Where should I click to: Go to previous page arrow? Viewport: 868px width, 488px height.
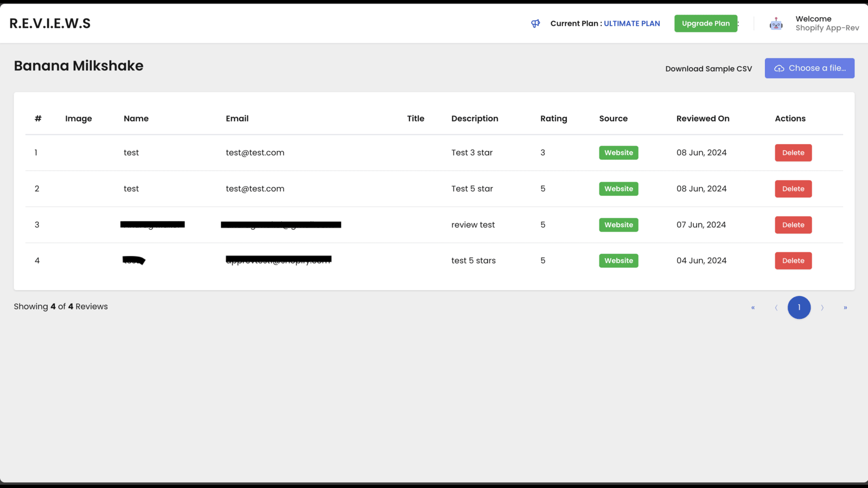click(776, 307)
